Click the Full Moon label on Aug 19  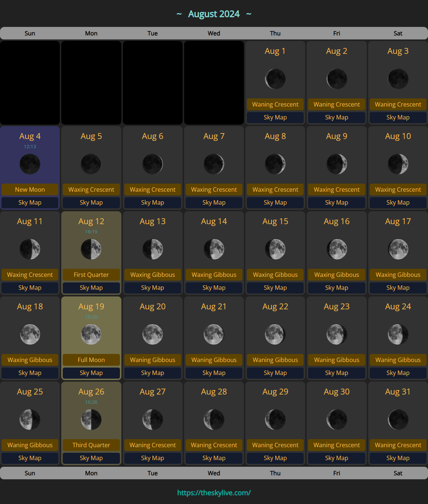pyautogui.click(x=91, y=360)
